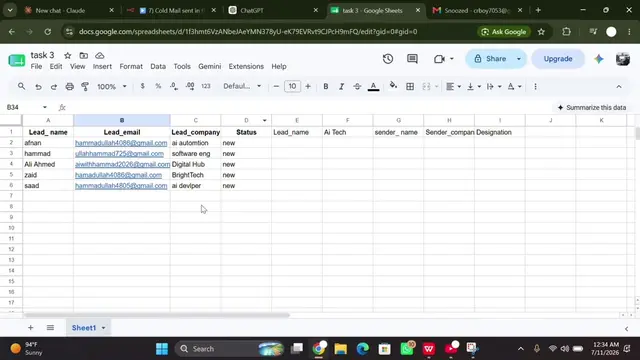Viewport: 640px width, 360px height.
Task: Format as currency with dollar icon
Action: point(142,86)
